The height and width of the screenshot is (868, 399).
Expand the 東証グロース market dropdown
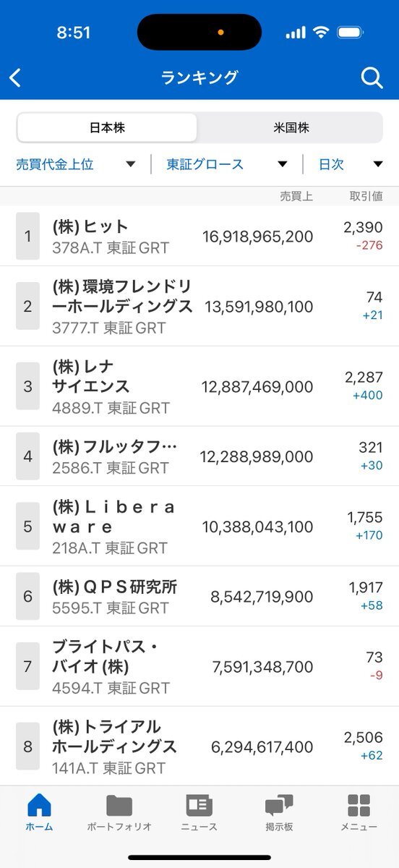pos(227,164)
